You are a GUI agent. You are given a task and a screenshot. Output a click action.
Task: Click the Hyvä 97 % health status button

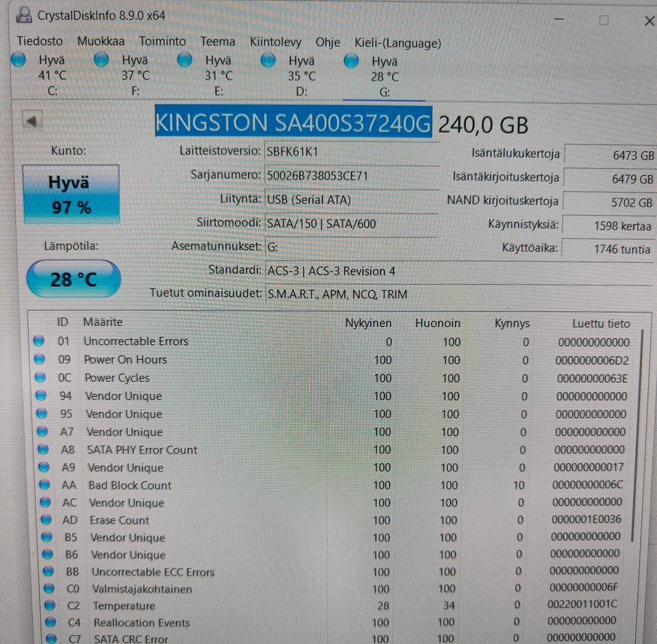click(x=71, y=194)
